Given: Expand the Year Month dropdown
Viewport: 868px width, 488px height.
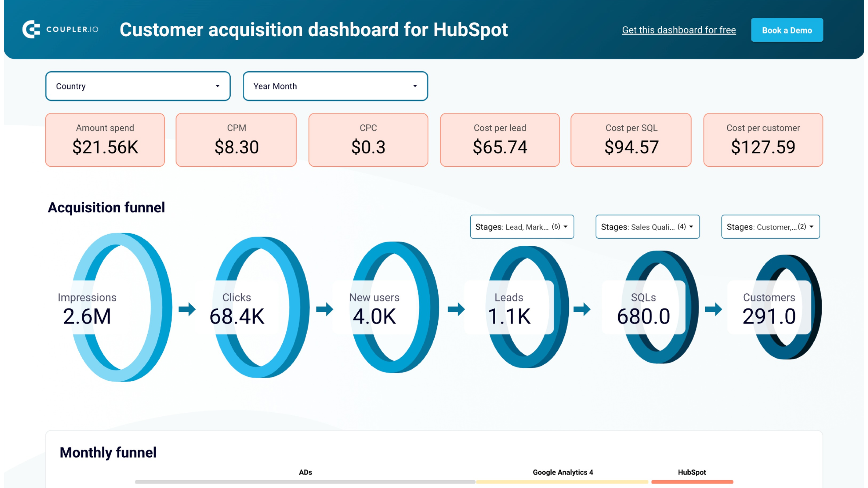Looking at the screenshot, I should coord(335,86).
